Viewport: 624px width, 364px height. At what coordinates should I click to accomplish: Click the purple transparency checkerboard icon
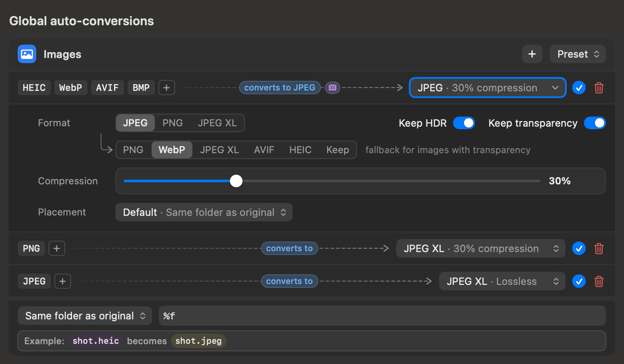(x=333, y=88)
